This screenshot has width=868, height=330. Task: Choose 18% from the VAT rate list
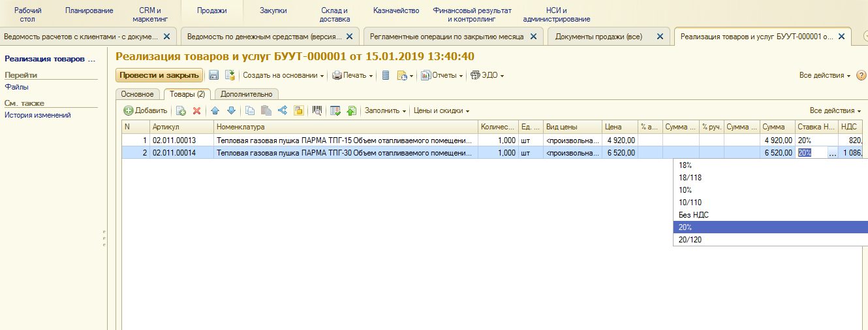(x=770, y=165)
